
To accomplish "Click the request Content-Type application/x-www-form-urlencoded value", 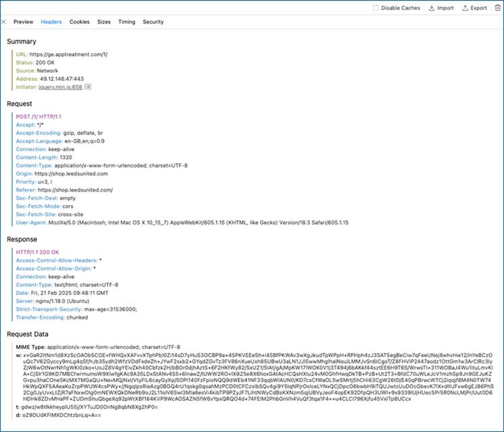I will 121,165.
